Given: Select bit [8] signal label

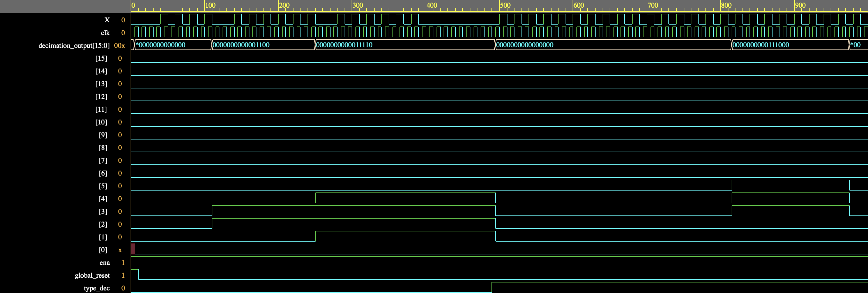Looking at the screenshot, I should pyautogui.click(x=103, y=148).
